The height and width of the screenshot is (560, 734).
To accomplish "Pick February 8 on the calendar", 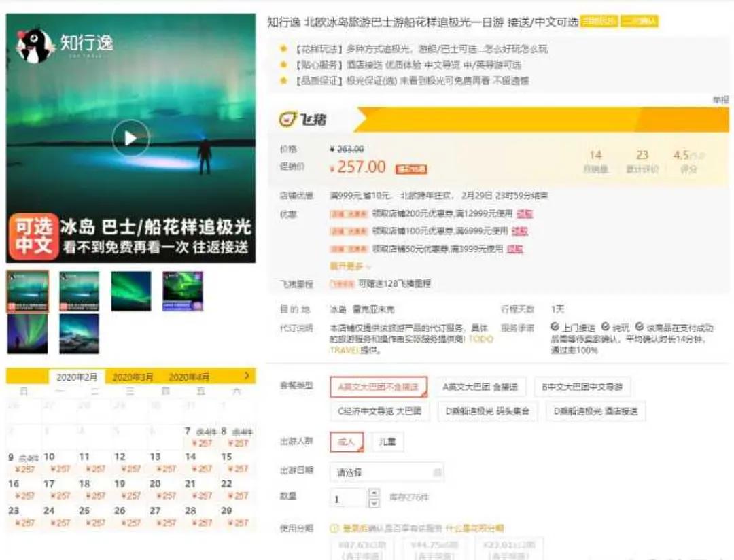I will pyautogui.click(x=237, y=436).
